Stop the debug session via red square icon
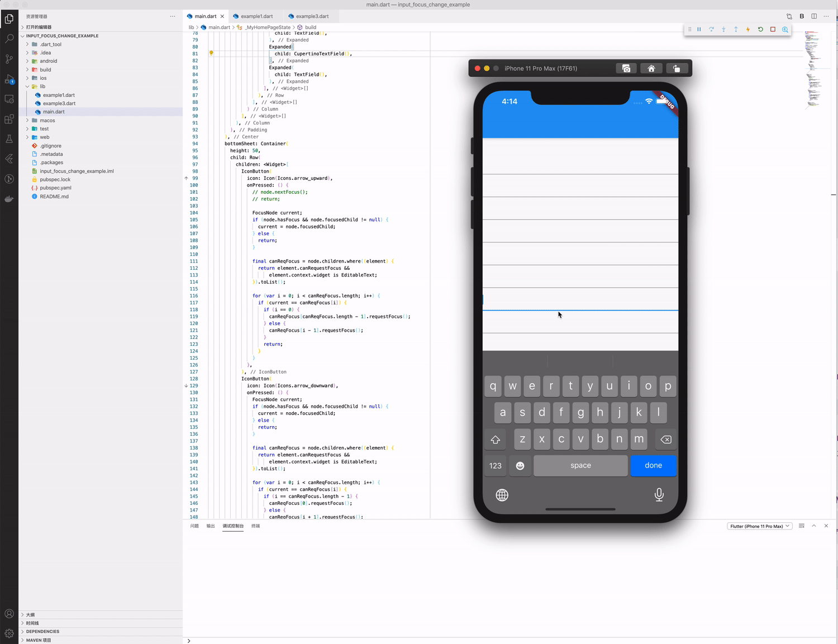Screen dimensions: 838x644 (773, 29)
